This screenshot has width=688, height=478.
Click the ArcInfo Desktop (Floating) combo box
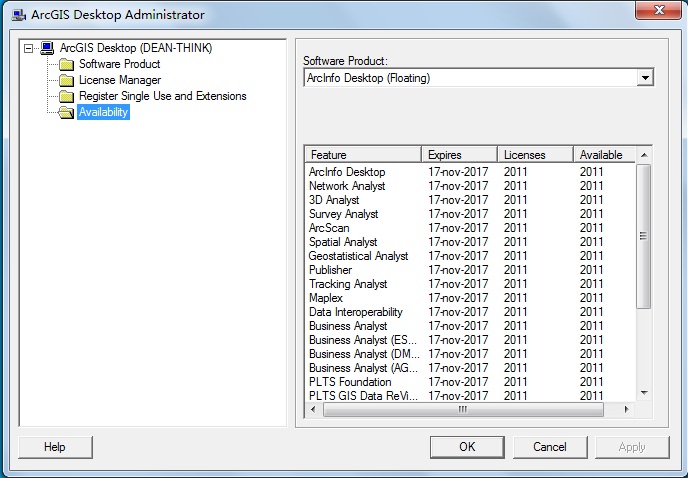click(x=478, y=78)
